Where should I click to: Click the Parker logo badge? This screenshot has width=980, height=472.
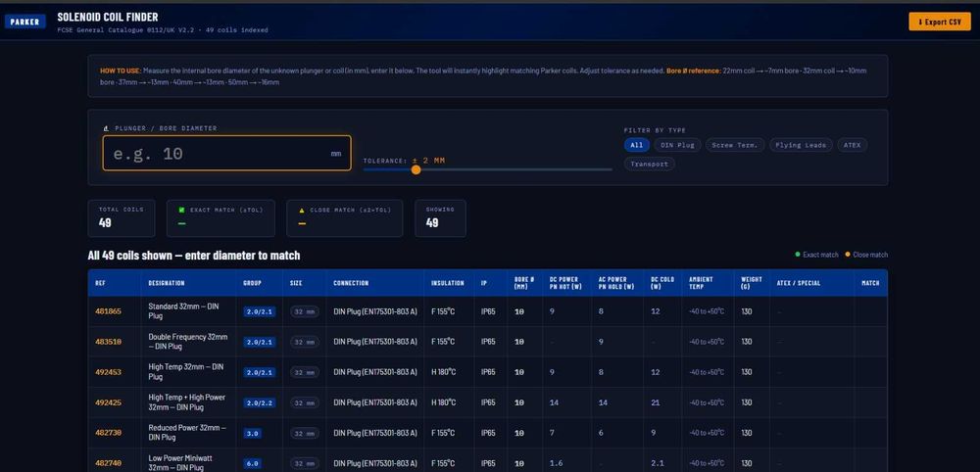point(25,22)
